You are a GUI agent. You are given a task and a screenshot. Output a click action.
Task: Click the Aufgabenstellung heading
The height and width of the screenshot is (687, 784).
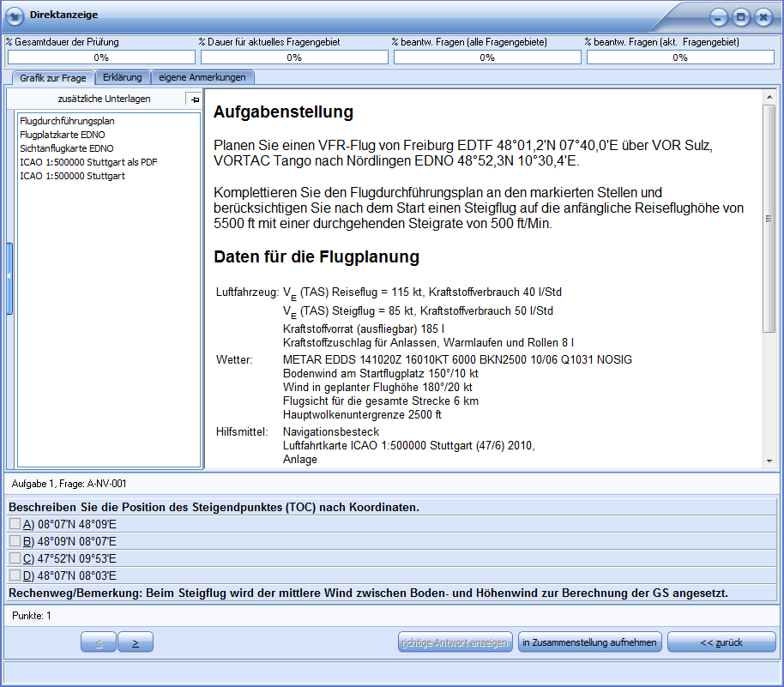[x=284, y=112]
